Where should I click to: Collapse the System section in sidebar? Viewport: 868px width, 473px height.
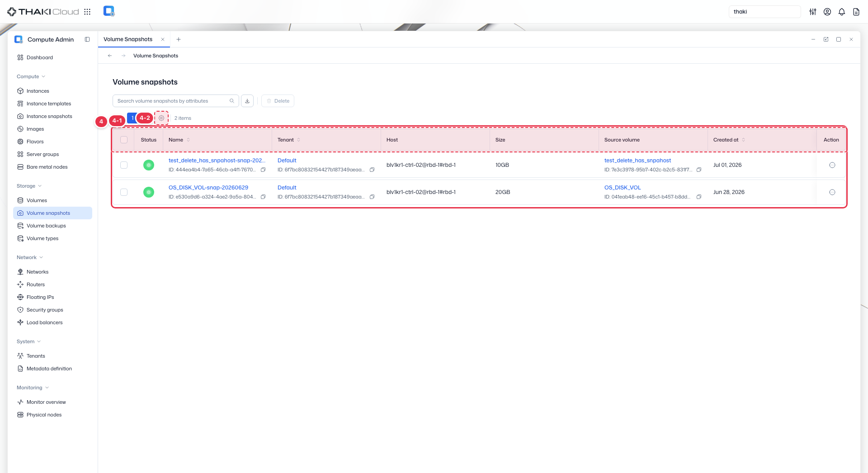click(28, 341)
